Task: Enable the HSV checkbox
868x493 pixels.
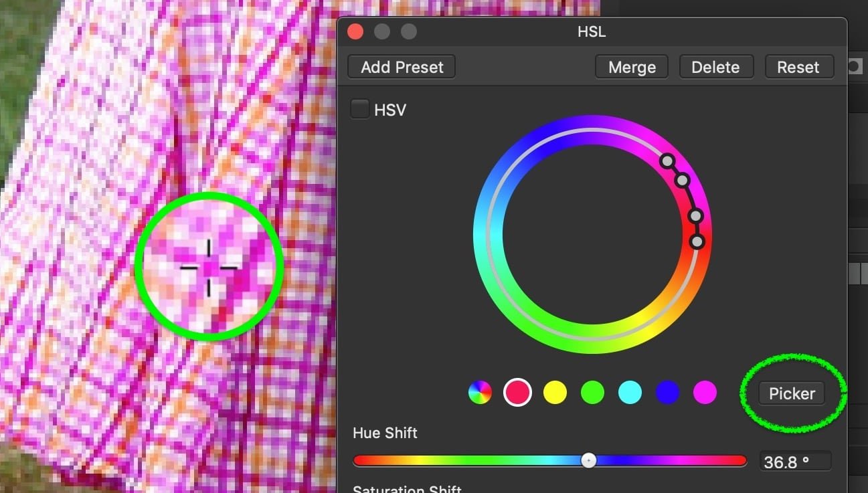Action: (x=360, y=109)
